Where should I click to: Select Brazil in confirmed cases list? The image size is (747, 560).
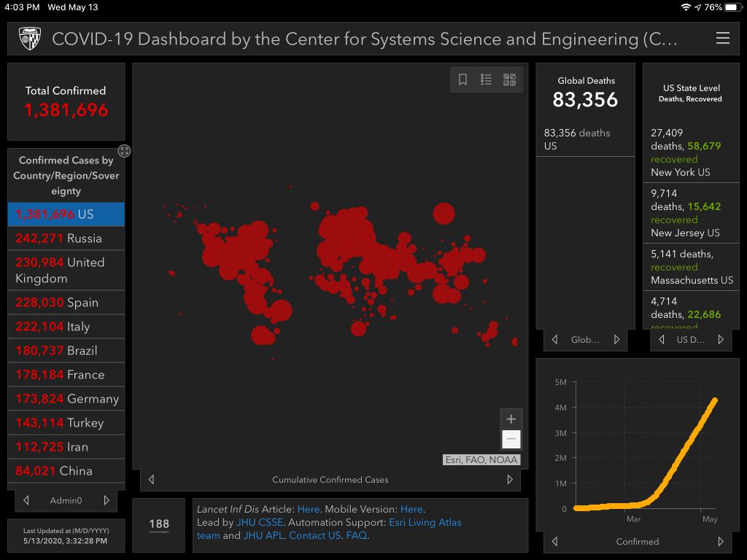(x=66, y=351)
